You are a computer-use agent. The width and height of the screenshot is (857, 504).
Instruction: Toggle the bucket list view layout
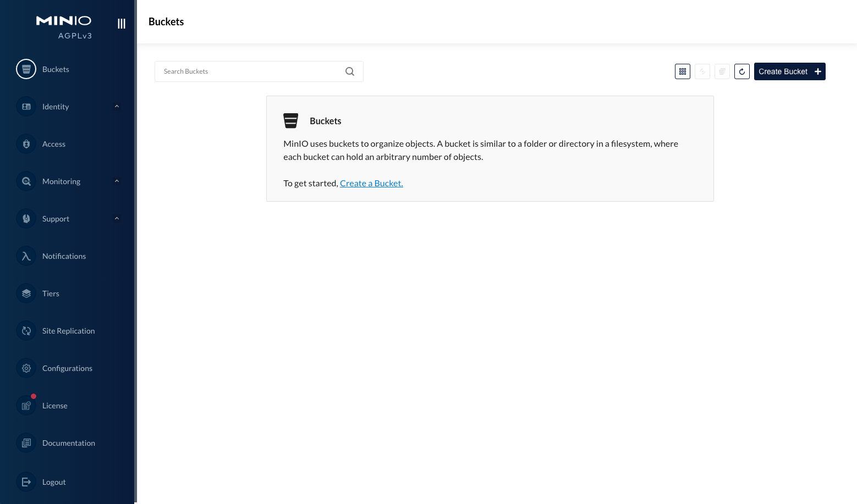point(682,71)
